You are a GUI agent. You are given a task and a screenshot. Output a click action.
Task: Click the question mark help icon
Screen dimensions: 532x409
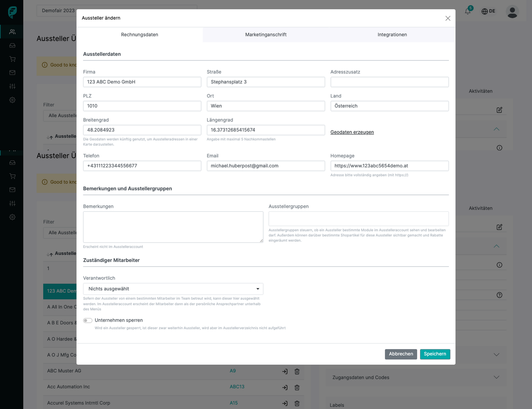click(x=499, y=295)
